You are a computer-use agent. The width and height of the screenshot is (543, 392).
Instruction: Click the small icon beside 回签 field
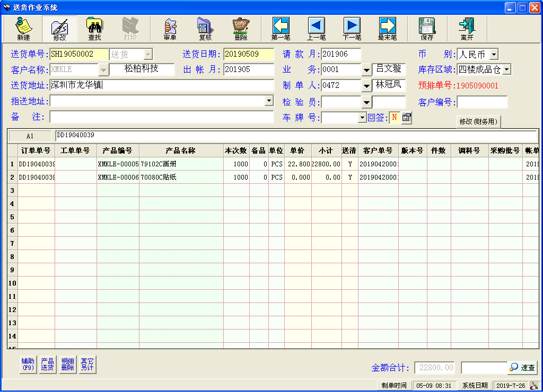[x=407, y=118]
